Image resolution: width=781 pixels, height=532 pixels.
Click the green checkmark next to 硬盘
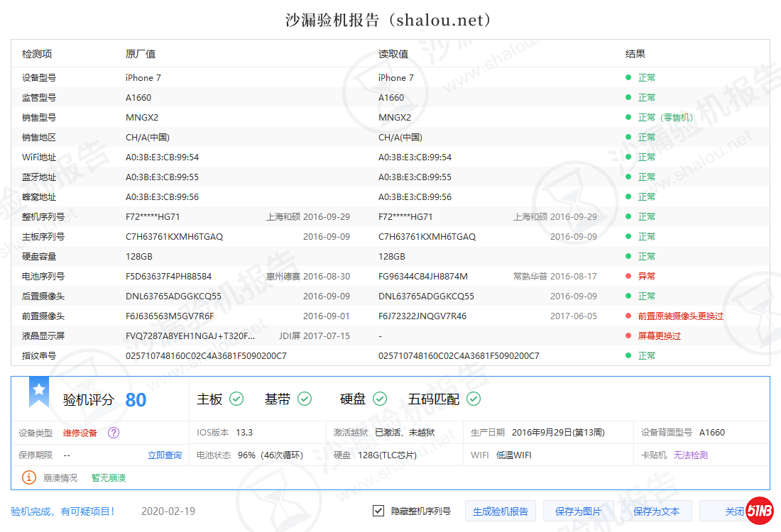379,399
